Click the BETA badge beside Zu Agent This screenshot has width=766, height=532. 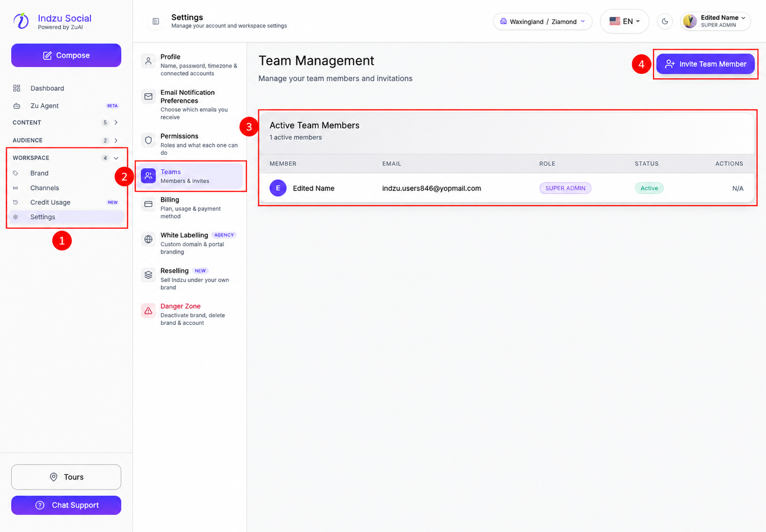112,106
